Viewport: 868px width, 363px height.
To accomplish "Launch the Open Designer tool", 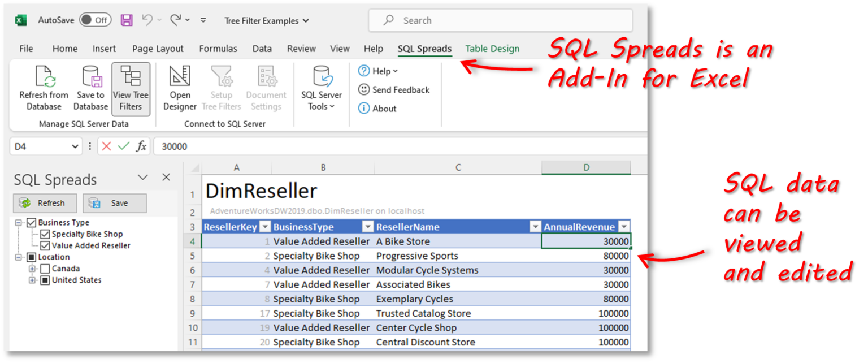I will pyautogui.click(x=179, y=88).
